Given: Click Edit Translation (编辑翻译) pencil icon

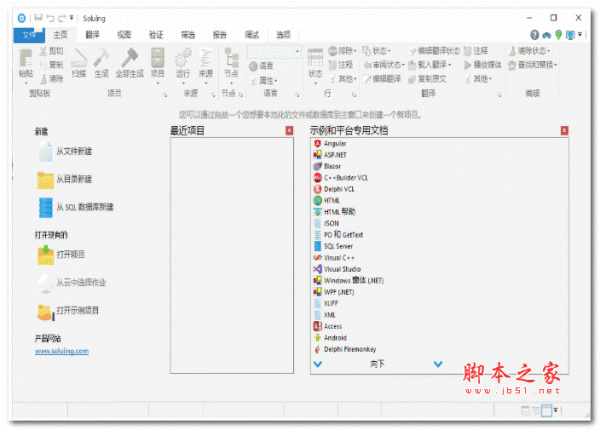Looking at the screenshot, I should click(x=367, y=79).
